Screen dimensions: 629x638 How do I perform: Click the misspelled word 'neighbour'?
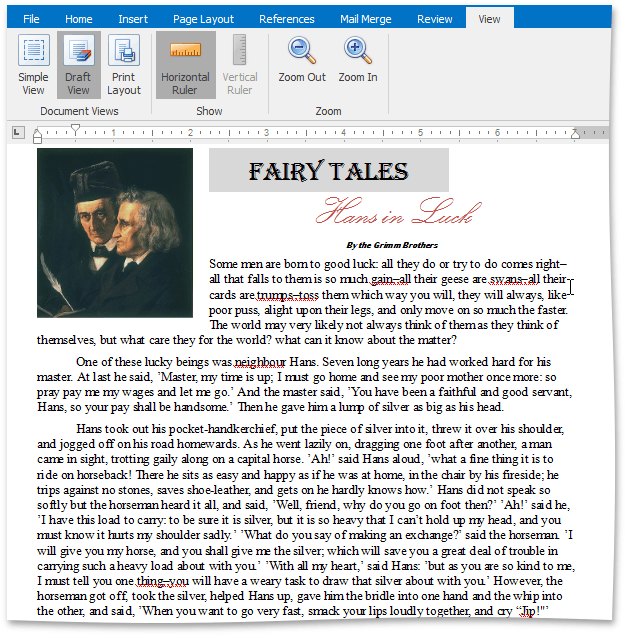coord(260,362)
